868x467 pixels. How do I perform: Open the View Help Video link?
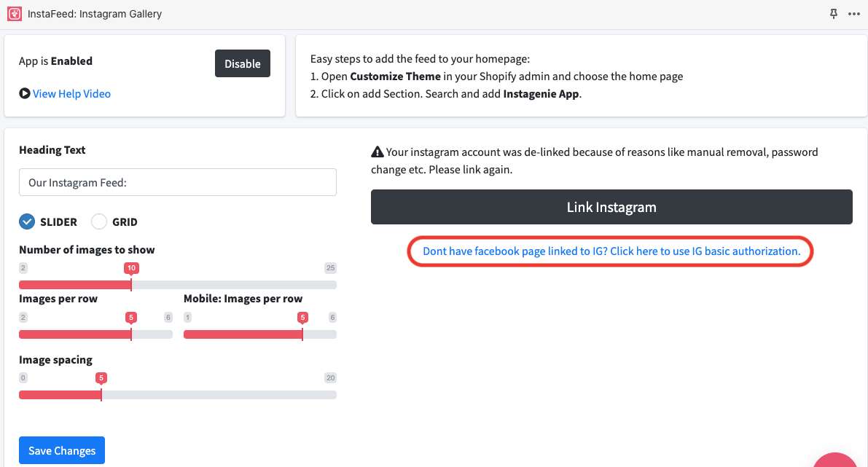[x=71, y=93]
